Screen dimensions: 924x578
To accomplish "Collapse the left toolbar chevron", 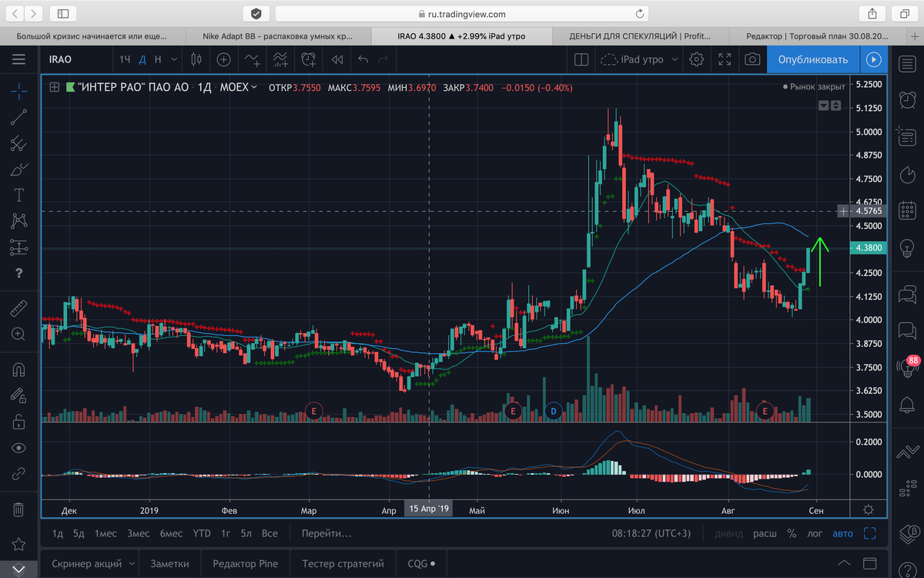I will [x=18, y=570].
